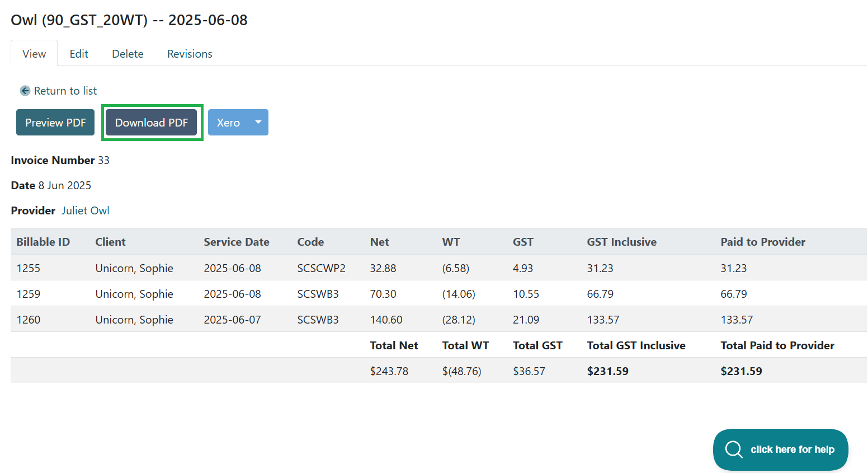This screenshot has width=868, height=473.
Task: Select the page title Owl (90_GST_20WT) -- 2025-06-08
Action: click(x=129, y=20)
